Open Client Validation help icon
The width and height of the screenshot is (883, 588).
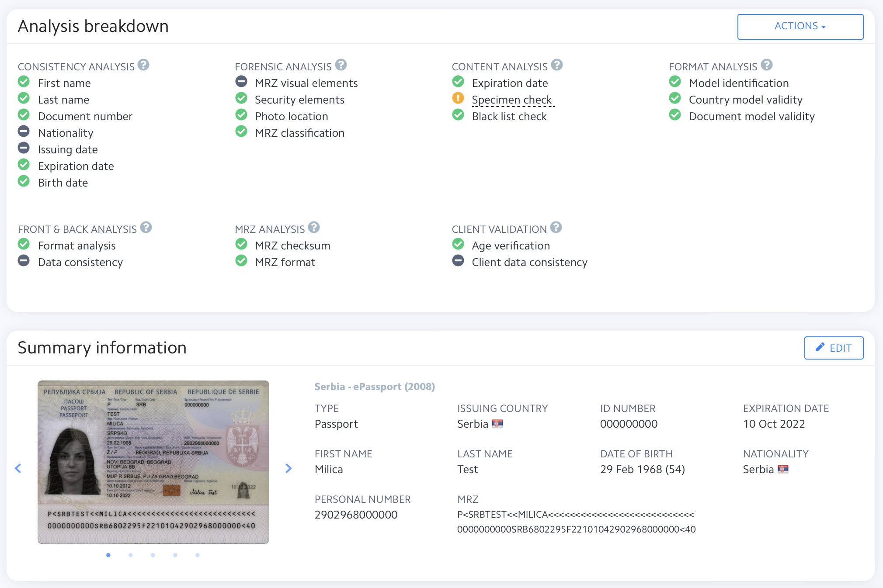click(x=556, y=228)
